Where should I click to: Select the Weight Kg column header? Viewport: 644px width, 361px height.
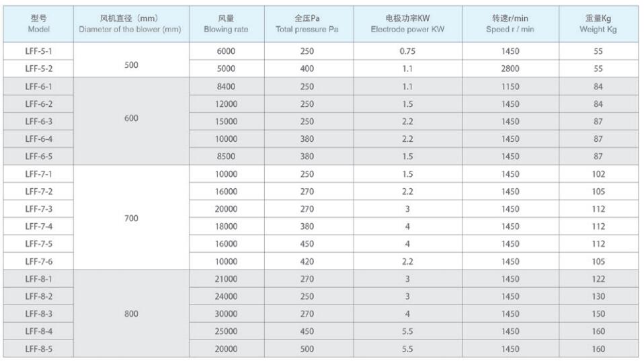[x=598, y=25]
